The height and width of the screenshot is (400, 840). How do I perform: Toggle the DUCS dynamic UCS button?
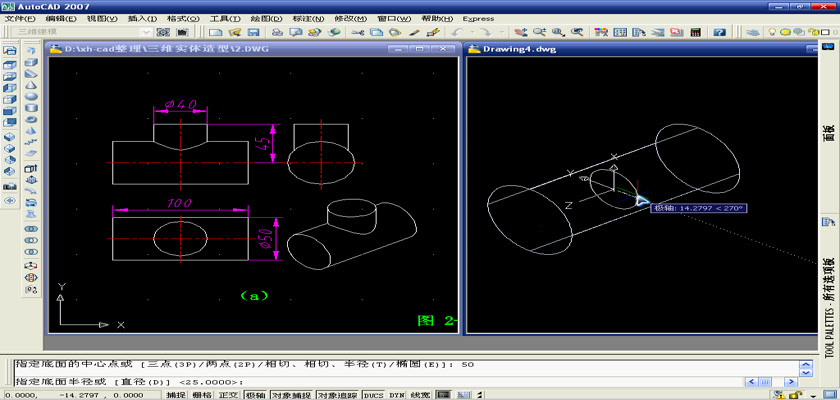pos(374,395)
